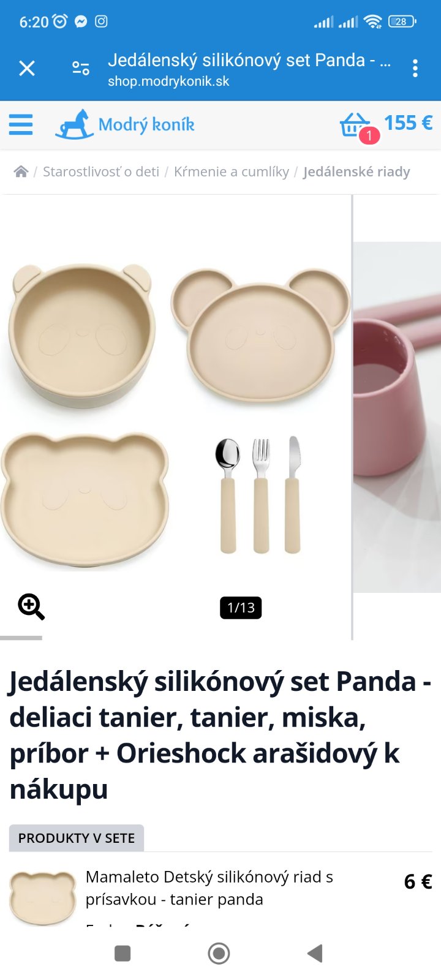Tap Android home navigation button
Screen dimensions: 441x980
point(219,953)
